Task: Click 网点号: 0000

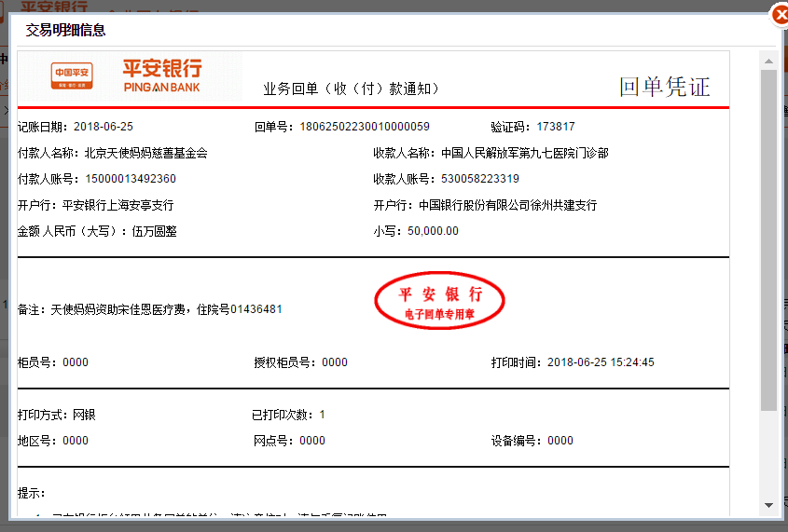Action: pos(289,441)
